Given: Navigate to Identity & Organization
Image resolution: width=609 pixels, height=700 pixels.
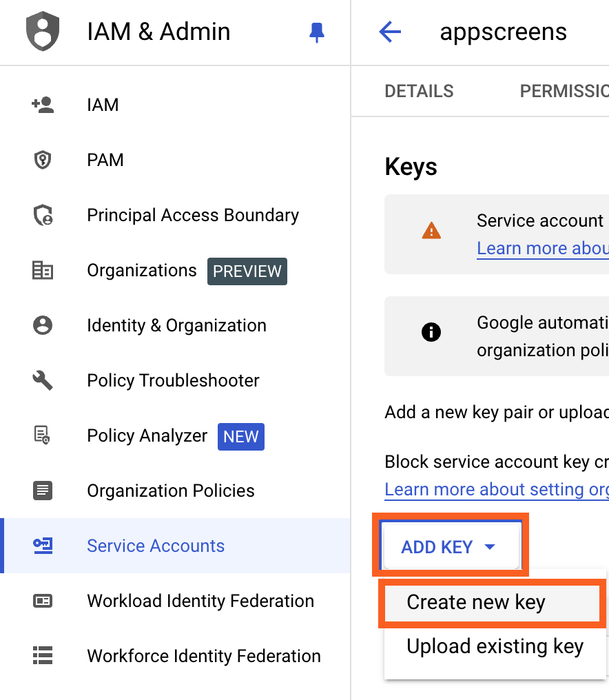Looking at the screenshot, I should (x=176, y=325).
